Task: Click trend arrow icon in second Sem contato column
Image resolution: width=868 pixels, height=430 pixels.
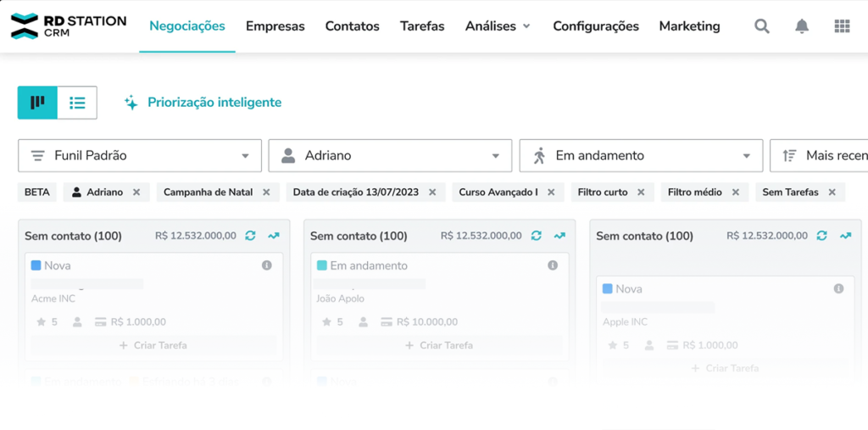Action: click(x=559, y=236)
